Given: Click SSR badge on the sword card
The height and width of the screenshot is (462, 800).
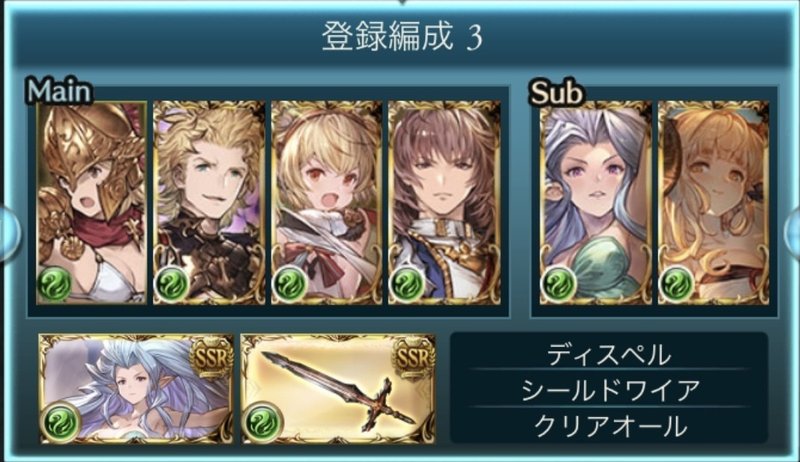Looking at the screenshot, I should click(413, 357).
